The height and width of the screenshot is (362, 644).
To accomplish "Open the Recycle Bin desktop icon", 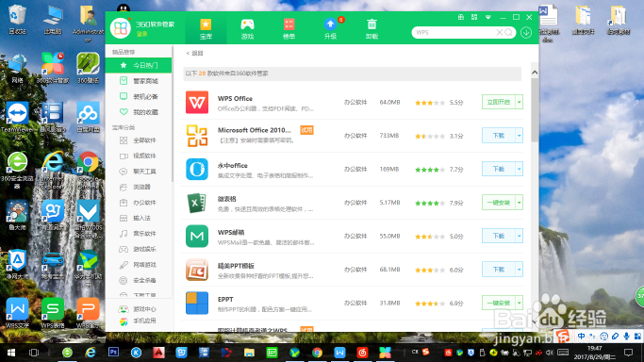I will 17,20.
